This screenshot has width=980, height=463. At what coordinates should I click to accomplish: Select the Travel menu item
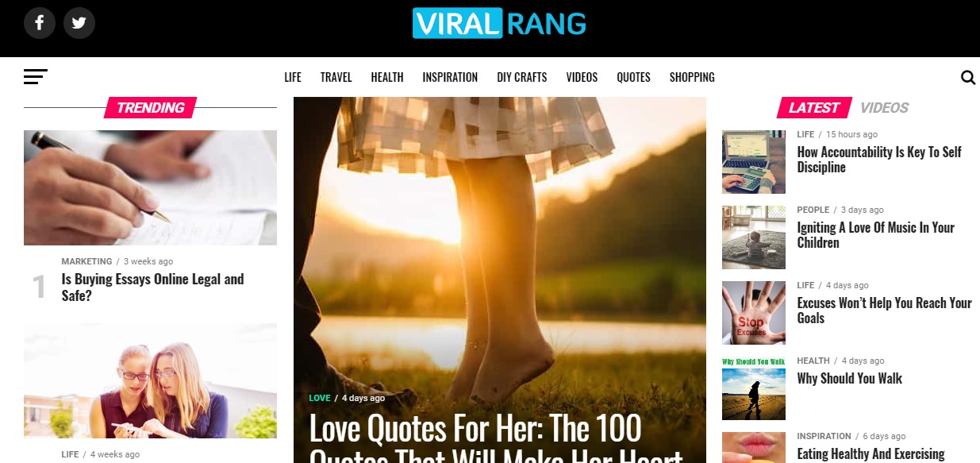click(x=336, y=77)
